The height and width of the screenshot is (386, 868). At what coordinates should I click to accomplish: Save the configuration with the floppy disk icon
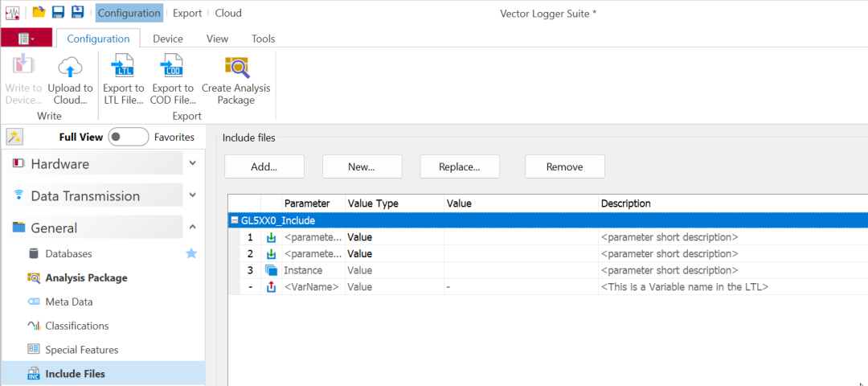click(58, 12)
